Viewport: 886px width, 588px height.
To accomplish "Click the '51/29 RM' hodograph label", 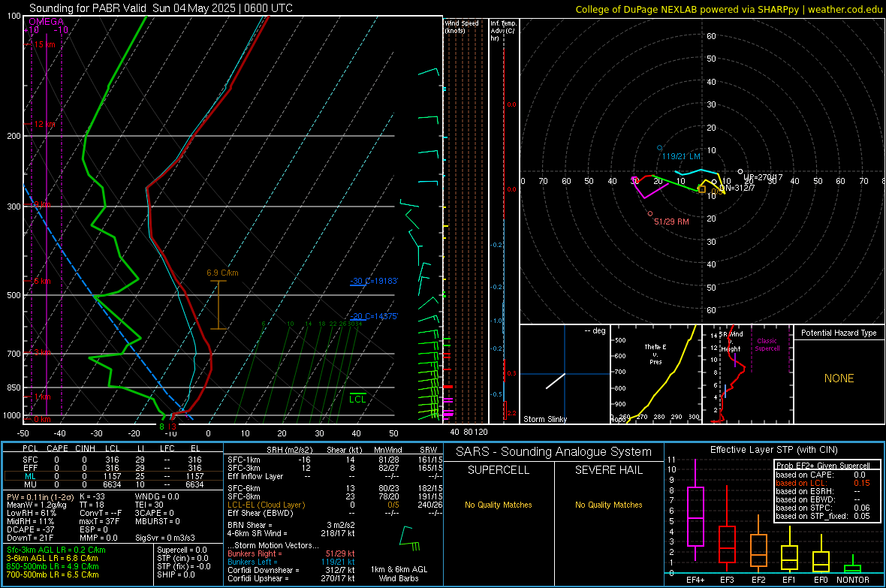I will click(671, 222).
